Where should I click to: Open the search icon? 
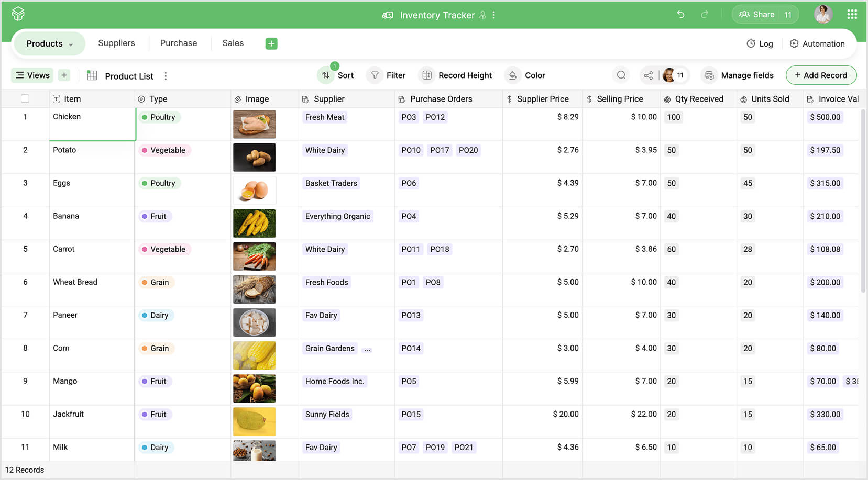[x=621, y=75]
